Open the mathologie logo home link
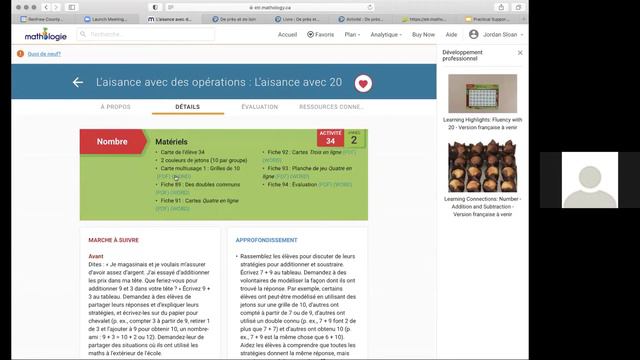This screenshot has width=640, height=360. click(45, 35)
